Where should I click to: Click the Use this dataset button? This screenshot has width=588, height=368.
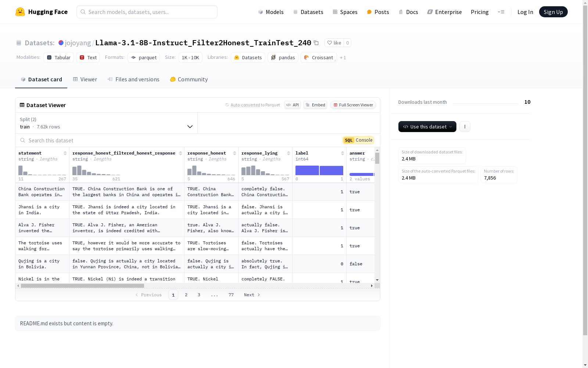pyautogui.click(x=427, y=127)
